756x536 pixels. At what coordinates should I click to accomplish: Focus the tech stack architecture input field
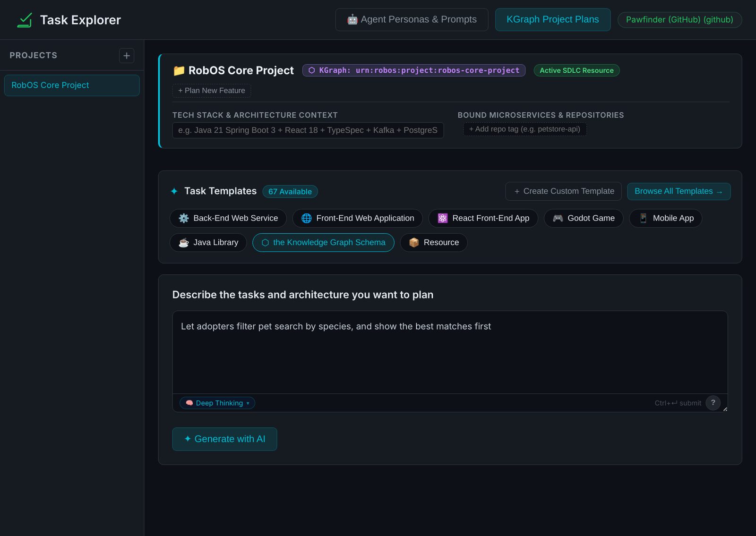[x=308, y=130]
